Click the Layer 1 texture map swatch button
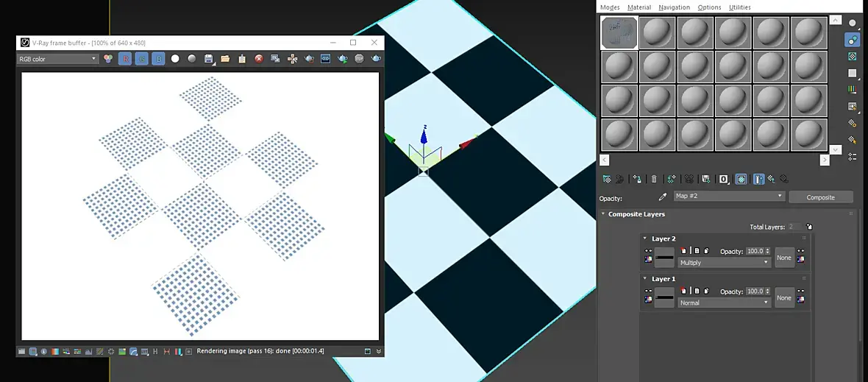Image resolution: width=868 pixels, height=382 pixels. point(664,298)
